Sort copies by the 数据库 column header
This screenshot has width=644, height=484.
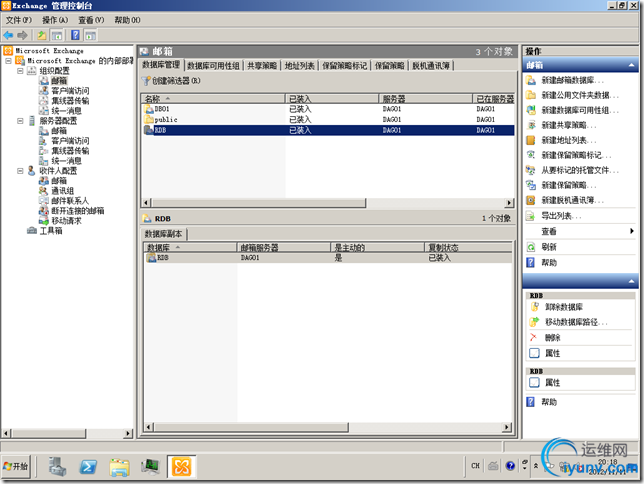click(191, 247)
